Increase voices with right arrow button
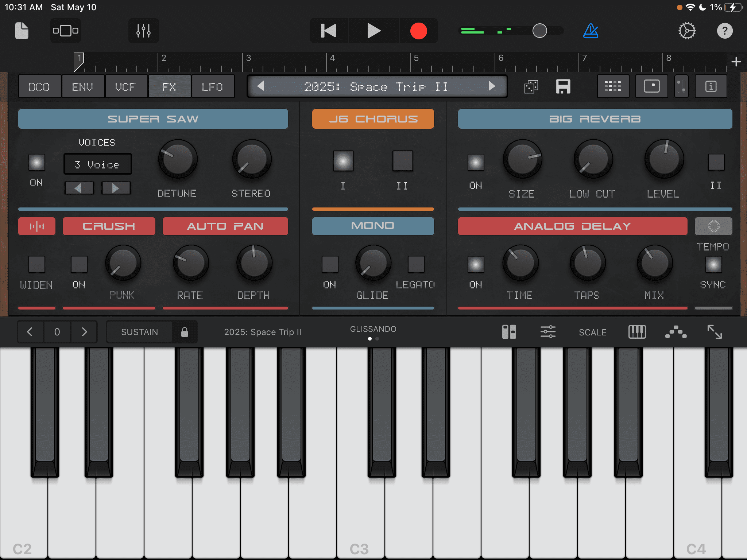Image resolution: width=747 pixels, height=560 pixels. pos(116,188)
